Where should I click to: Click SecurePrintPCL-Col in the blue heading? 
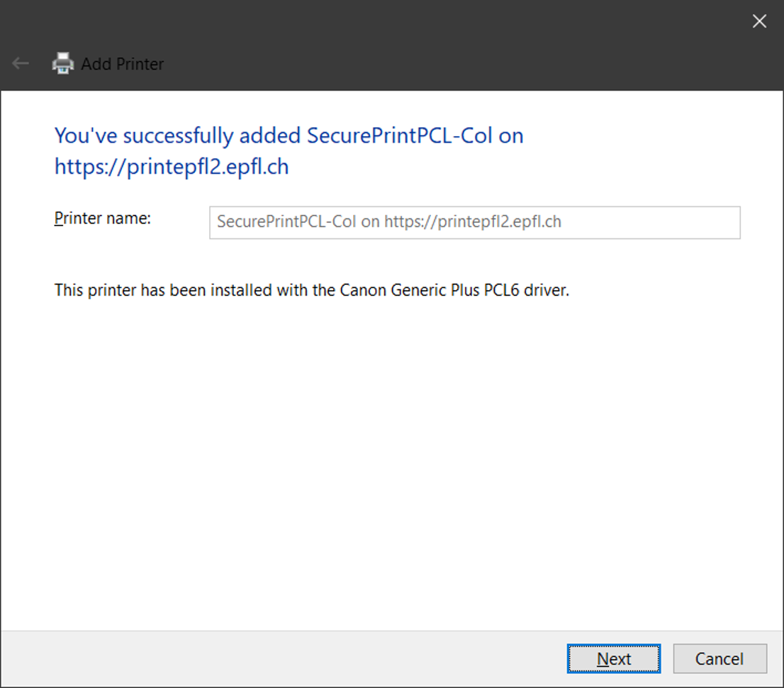point(399,135)
